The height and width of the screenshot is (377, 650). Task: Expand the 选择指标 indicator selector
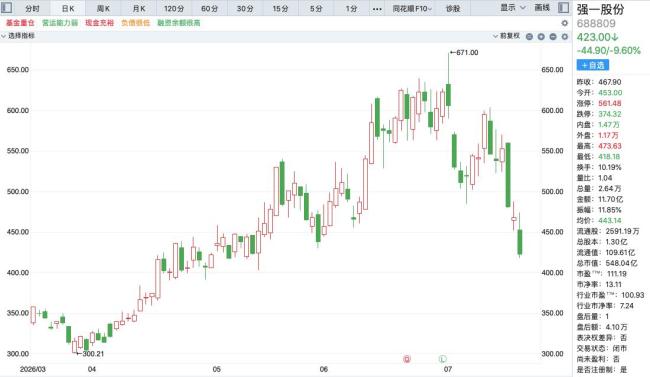click(18, 36)
